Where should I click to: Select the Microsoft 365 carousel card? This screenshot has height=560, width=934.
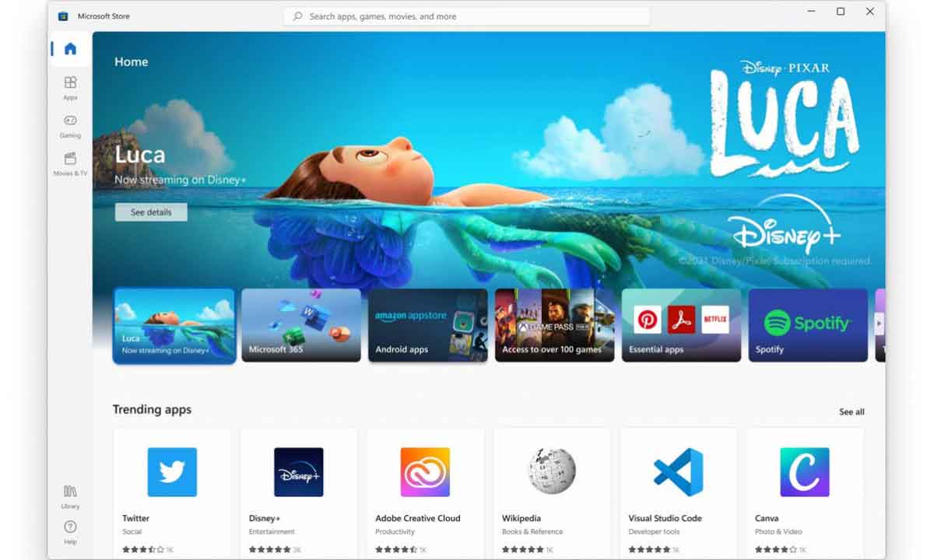coord(301,324)
